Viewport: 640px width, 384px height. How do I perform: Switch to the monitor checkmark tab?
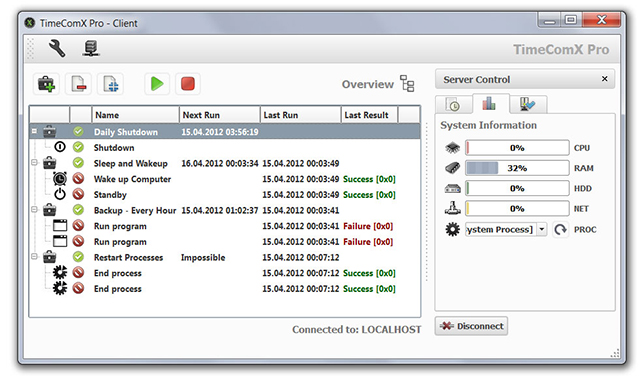pyautogui.click(x=527, y=105)
